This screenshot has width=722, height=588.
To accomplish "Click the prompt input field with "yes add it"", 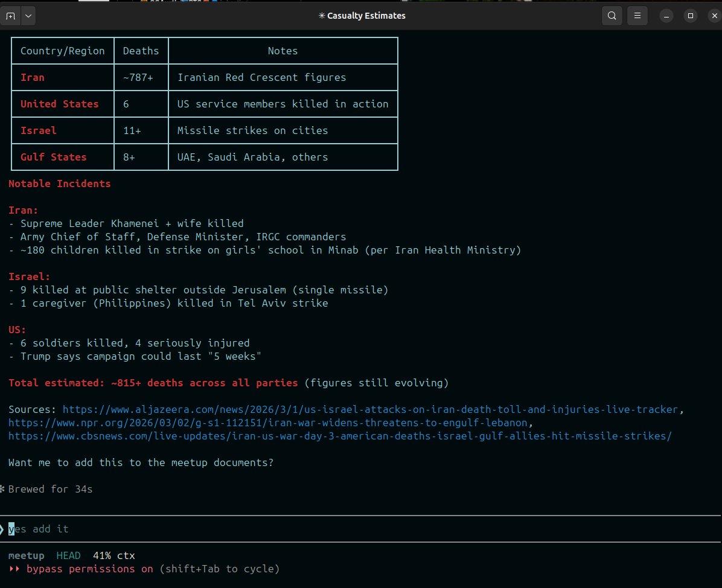I will point(361,529).
